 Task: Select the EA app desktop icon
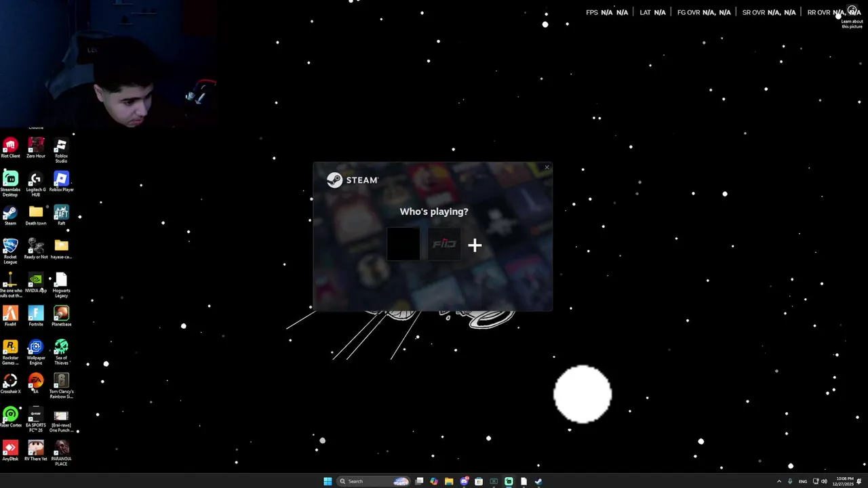[36, 384]
